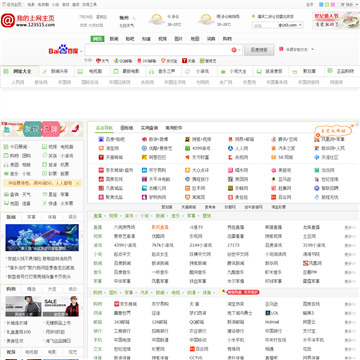
Task: Click the Baidu paw logo
Action: coord(63,50)
